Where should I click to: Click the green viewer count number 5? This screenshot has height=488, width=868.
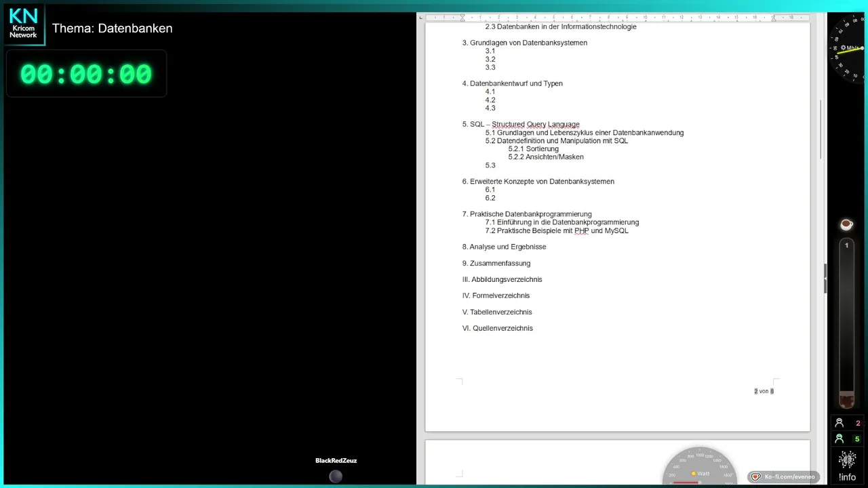857,439
